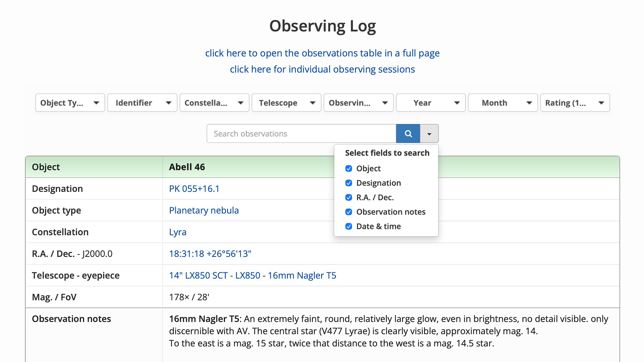The height and width of the screenshot is (362, 644).
Task: Open the Object Type filter dropdown
Action: (70, 103)
